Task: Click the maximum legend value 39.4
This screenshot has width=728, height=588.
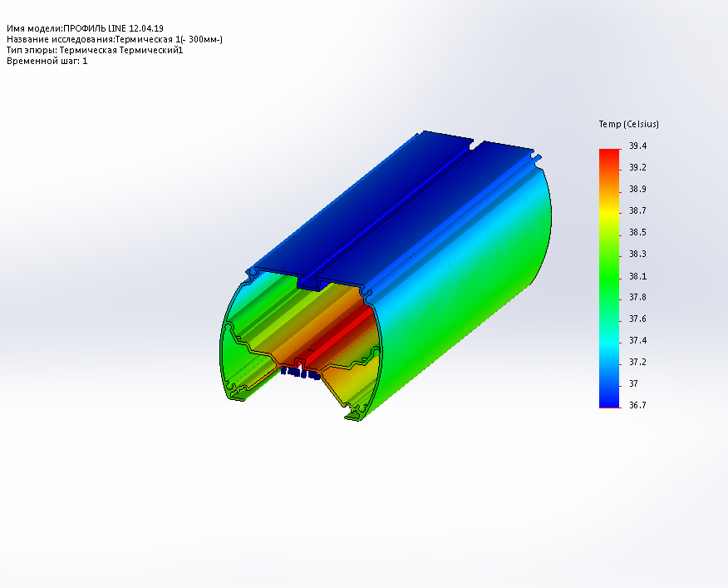Action: pyautogui.click(x=637, y=146)
